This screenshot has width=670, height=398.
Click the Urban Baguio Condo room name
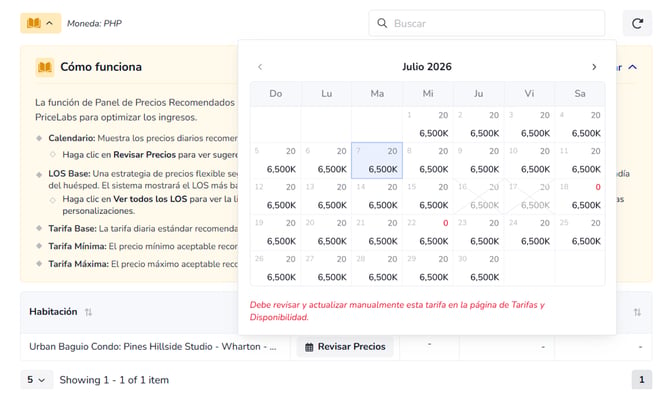tap(153, 347)
